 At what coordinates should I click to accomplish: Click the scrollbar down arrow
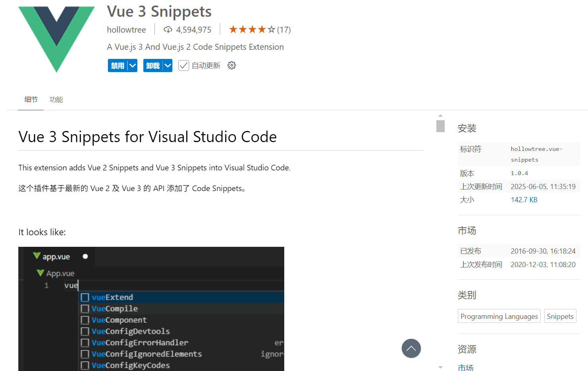pyautogui.click(x=440, y=367)
